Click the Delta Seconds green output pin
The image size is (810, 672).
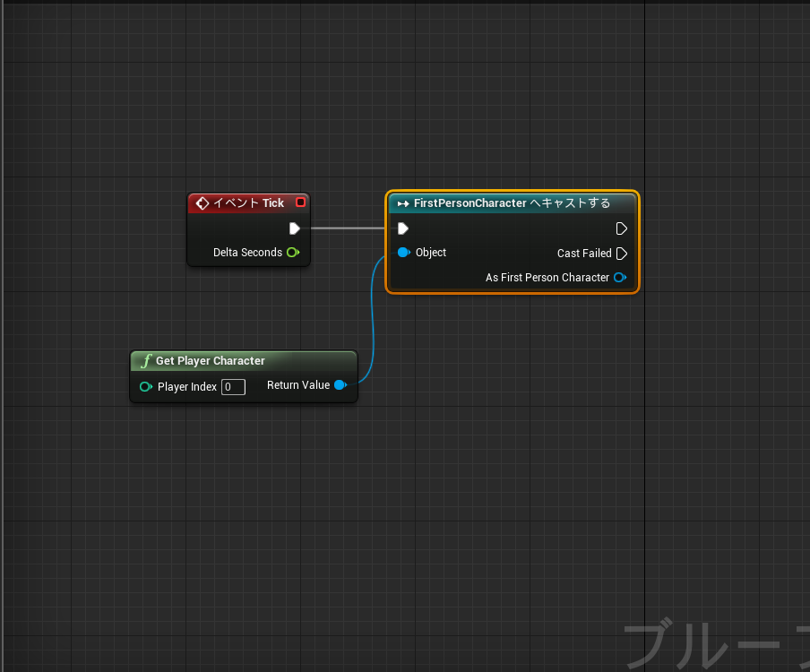click(x=293, y=253)
